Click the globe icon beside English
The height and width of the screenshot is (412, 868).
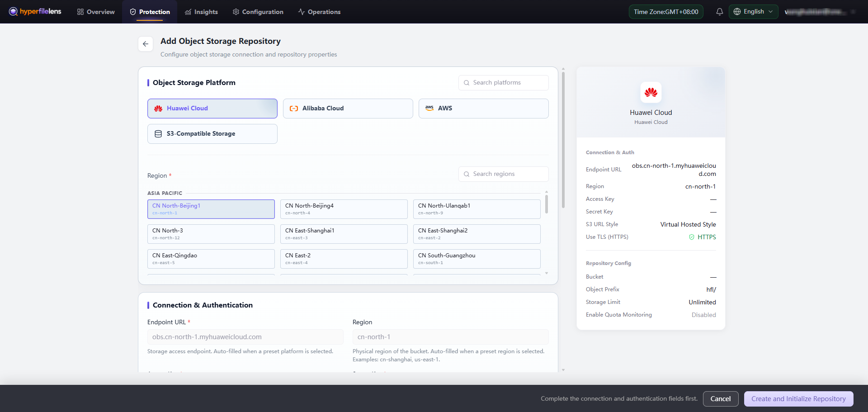[737, 12]
